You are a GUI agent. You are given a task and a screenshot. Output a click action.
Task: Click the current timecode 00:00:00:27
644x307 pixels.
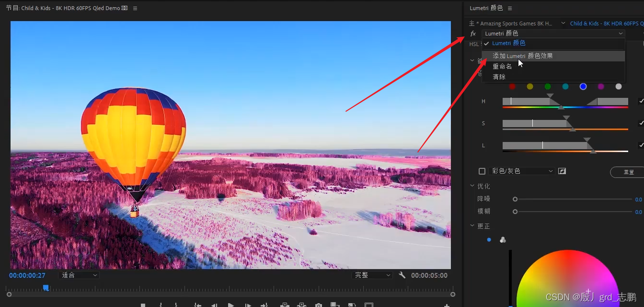(27, 275)
